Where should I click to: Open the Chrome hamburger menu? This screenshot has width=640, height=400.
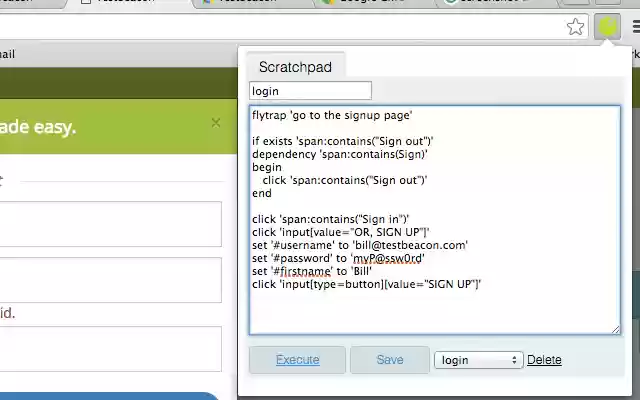click(x=636, y=27)
